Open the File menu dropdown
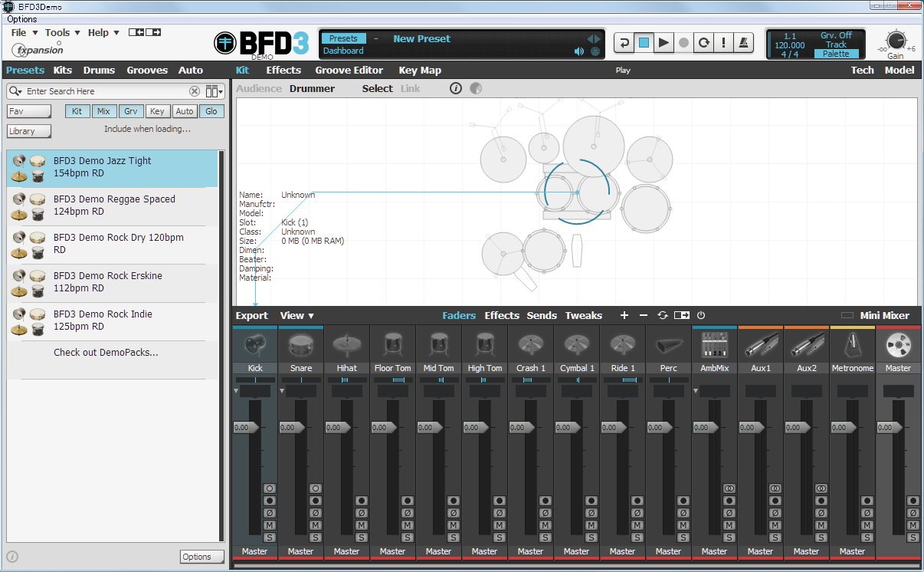The width and height of the screenshot is (924, 572). click(x=24, y=32)
